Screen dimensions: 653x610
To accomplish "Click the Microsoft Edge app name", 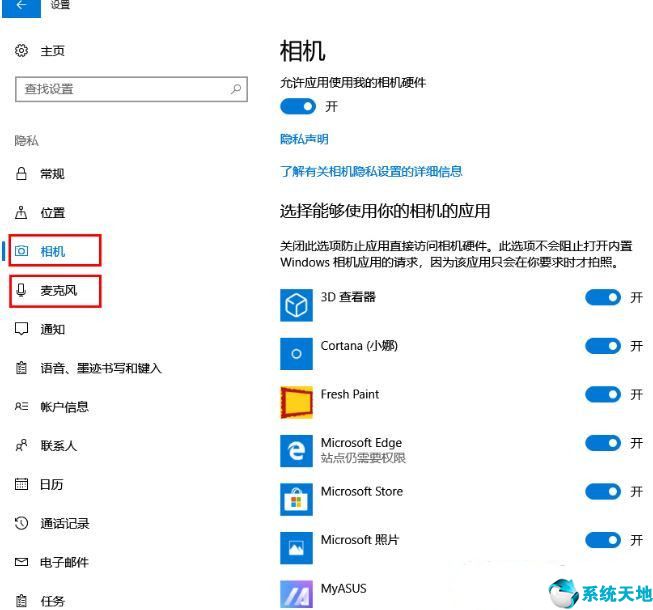I will pos(361,442).
